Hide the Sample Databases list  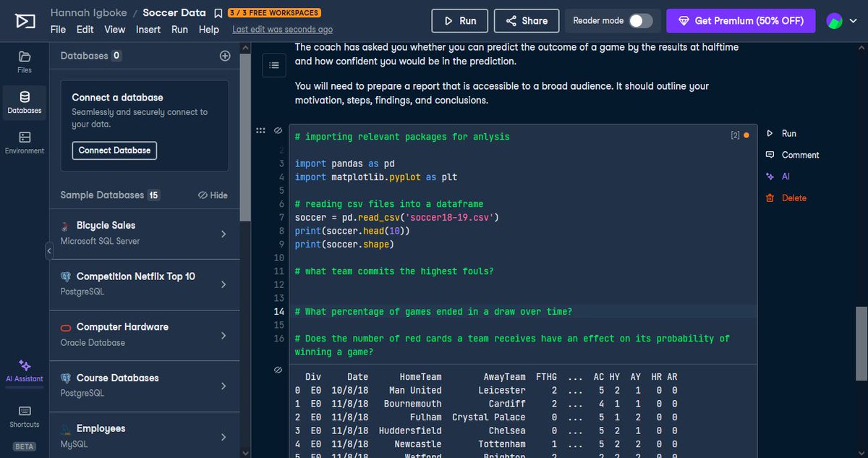coord(213,195)
